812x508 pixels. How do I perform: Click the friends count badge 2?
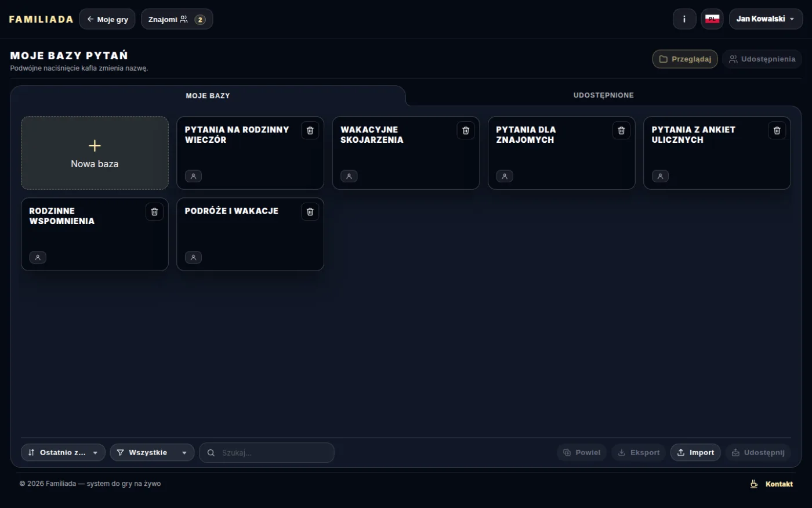[200, 20]
